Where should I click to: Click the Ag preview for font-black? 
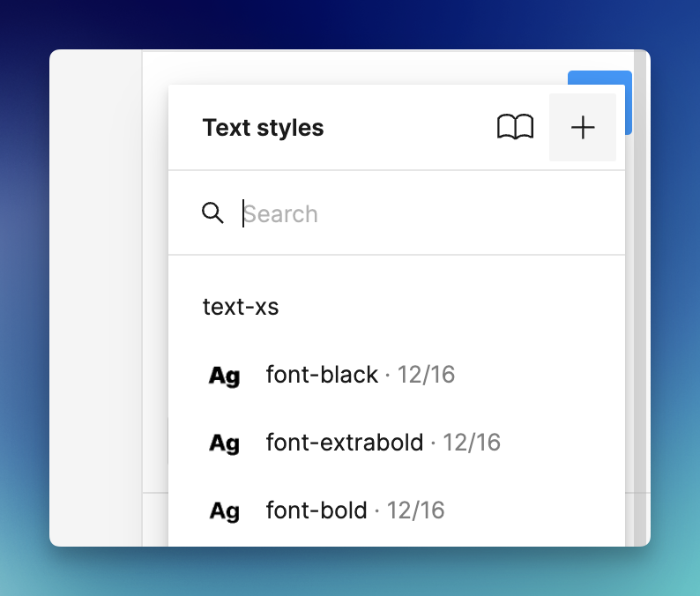tap(224, 376)
